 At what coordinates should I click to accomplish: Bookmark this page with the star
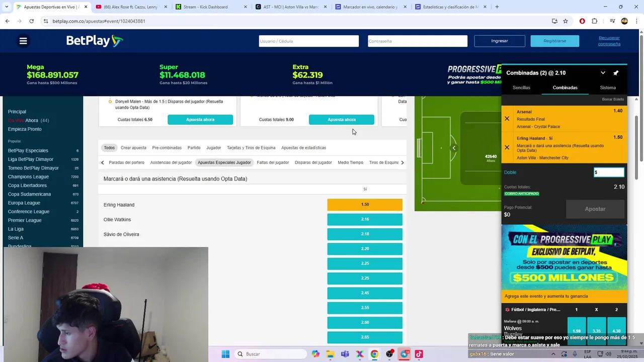pyautogui.click(x=566, y=21)
